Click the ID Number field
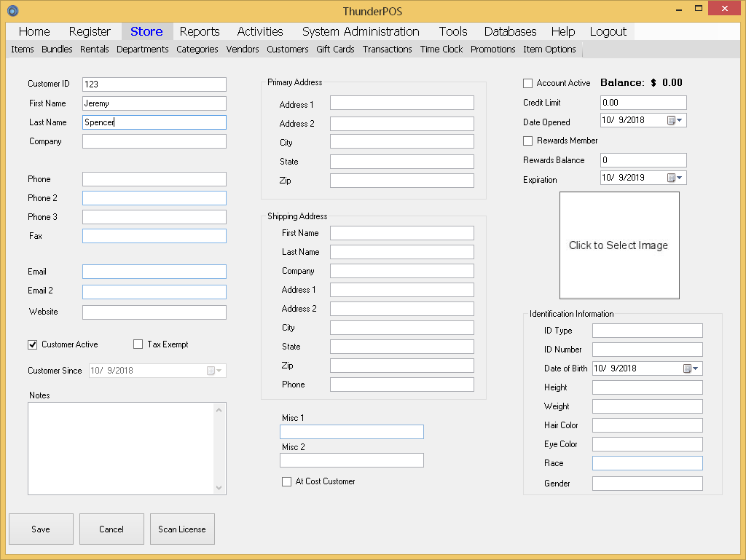746x560 pixels. (648, 350)
